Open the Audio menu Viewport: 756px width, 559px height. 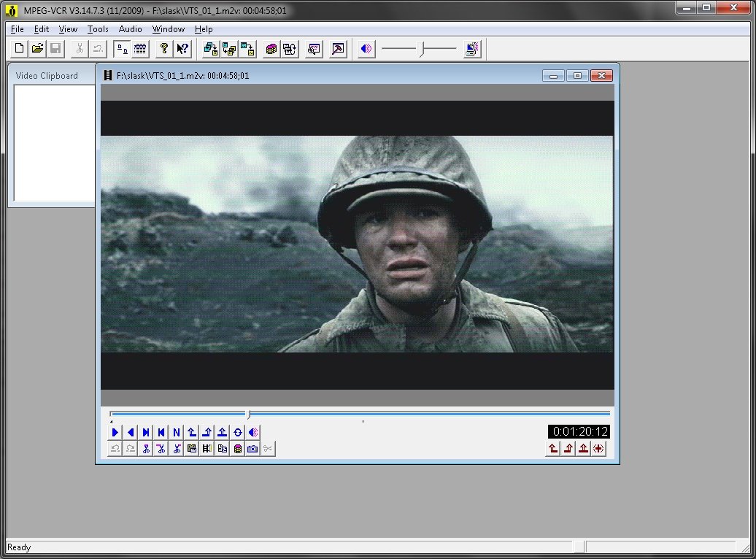click(x=130, y=29)
